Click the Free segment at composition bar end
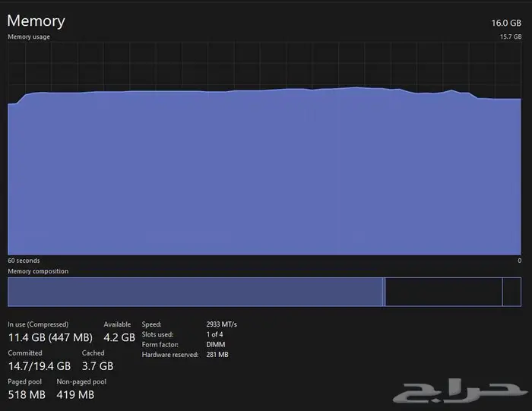The image size is (532, 411). (x=512, y=292)
